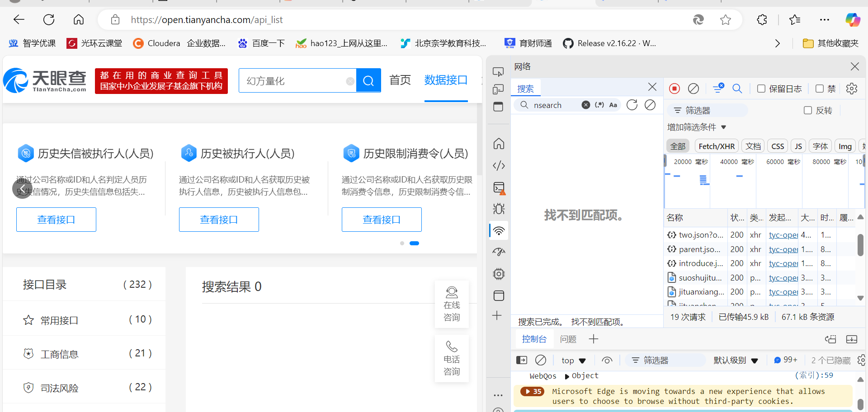Check the 反转 filter checkbox
Image resolution: width=868 pixels, height=412 pixels.
point(808,110)
